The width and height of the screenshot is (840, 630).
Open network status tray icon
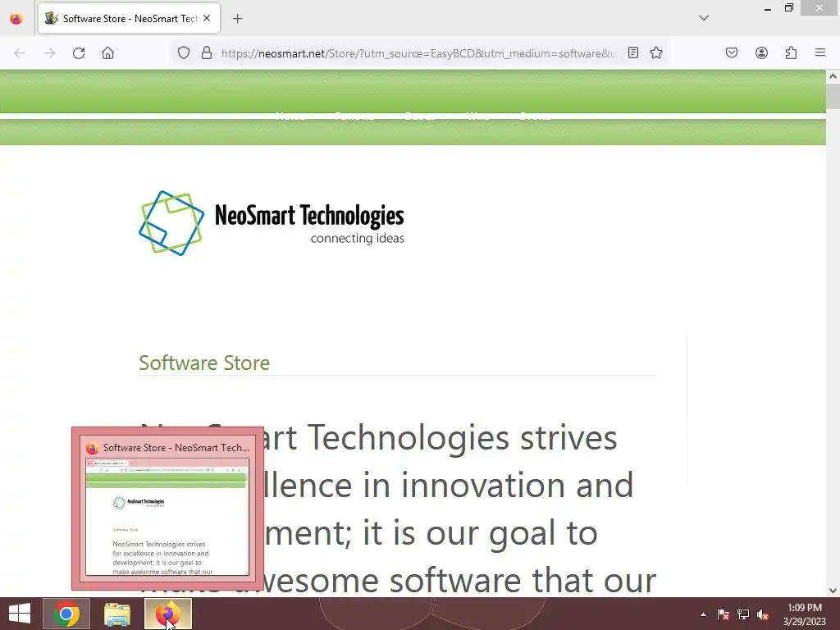click(743, 614)
